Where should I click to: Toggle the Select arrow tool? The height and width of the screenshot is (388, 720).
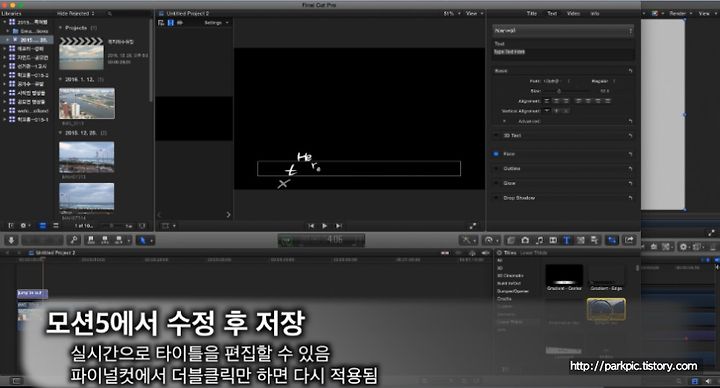coord(141,240)
